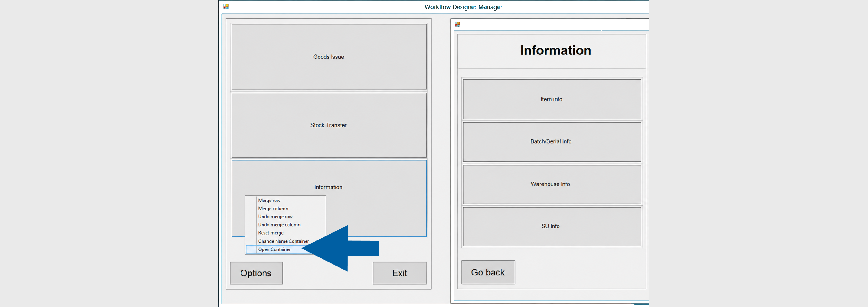Select the SU Info button
Viewport: 868px width, 307px height.
[x=552, y=227]
